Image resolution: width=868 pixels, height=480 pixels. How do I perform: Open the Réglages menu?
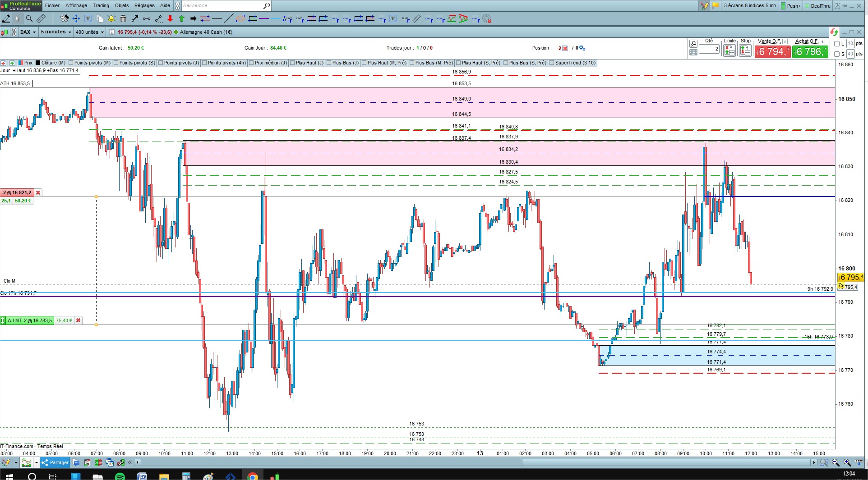144,5
